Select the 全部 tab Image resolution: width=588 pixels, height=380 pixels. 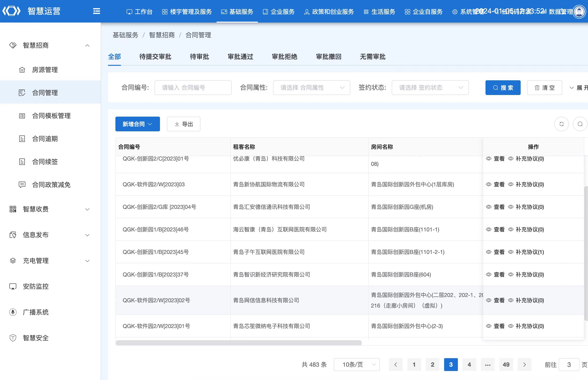click(x=114, y=57)
